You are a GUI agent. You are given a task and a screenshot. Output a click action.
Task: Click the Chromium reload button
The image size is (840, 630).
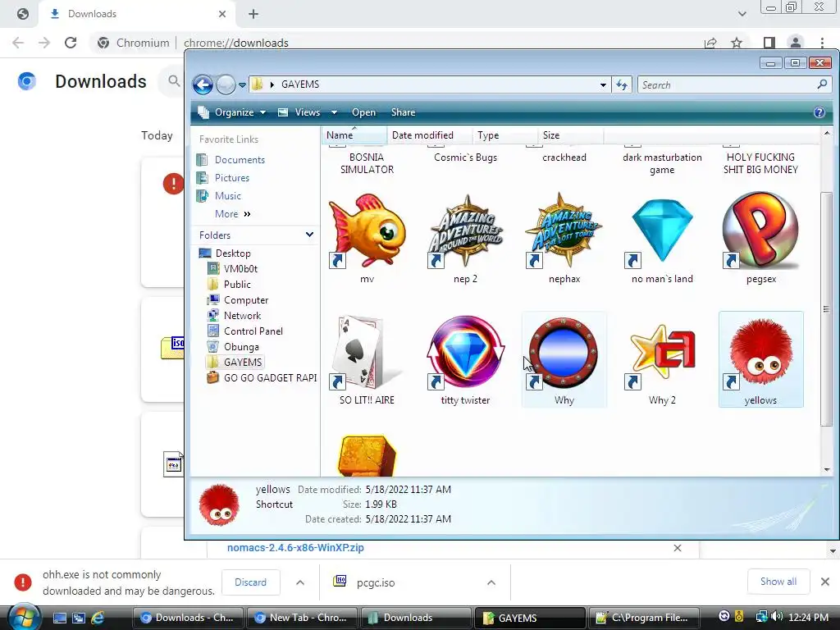[x=71, y=43]
